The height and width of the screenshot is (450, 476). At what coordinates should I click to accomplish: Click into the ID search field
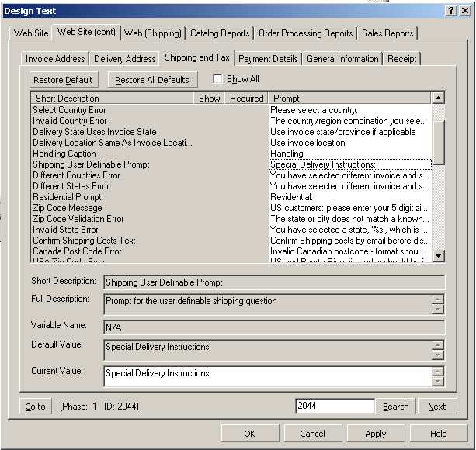[x=335, y=407]
